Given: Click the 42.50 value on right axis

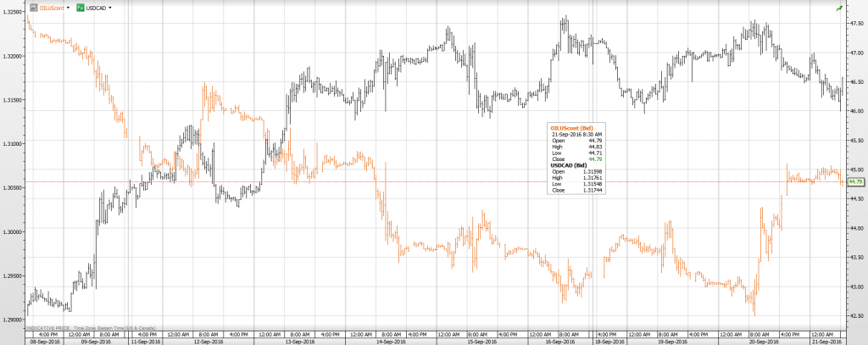Looking at the screenshot, I should 855,315.
